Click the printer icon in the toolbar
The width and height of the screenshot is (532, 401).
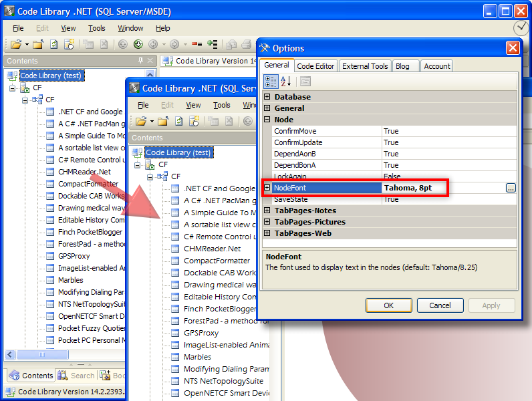click(x=247, y=44)
